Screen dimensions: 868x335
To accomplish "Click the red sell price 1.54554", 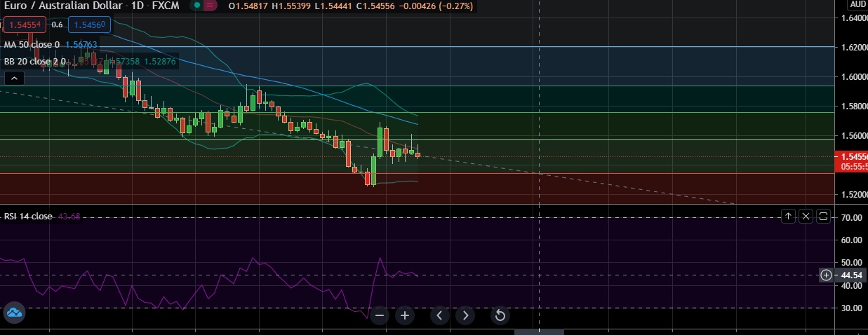I will click(25, 25).
